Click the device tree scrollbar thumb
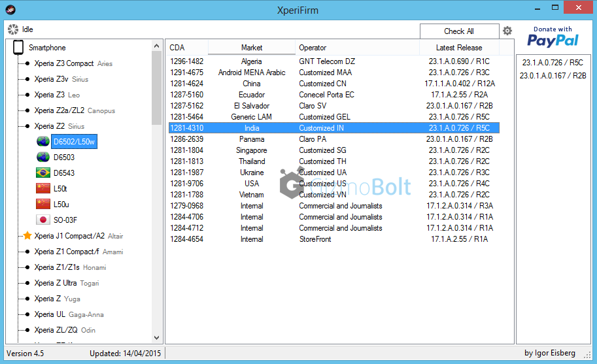The image size is (597, 364). coord(156,88)
